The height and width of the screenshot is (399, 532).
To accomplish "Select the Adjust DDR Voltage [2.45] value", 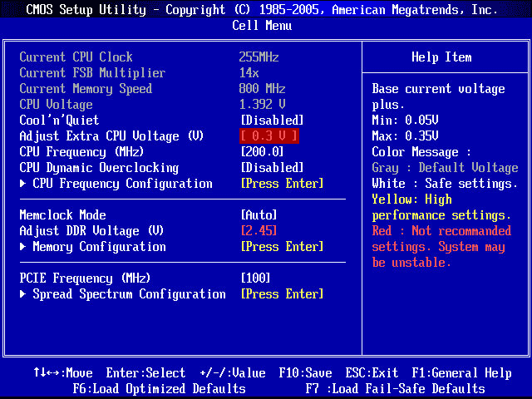I will 259,231.
